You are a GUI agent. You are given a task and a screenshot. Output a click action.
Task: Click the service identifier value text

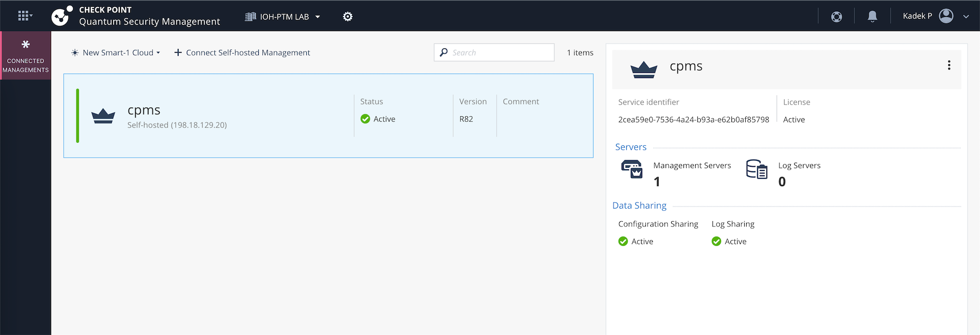point(693,120)
